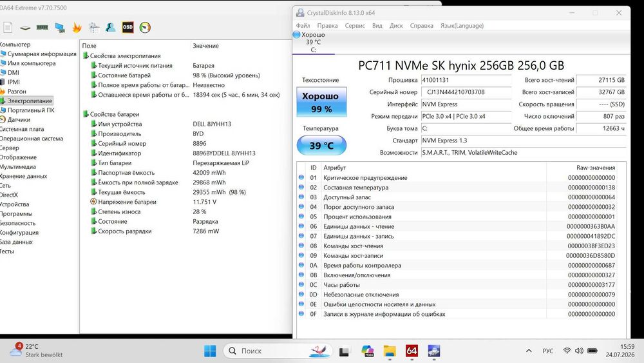Open the Правка menu in CrystalDiskInfo

tap(327, 26)
